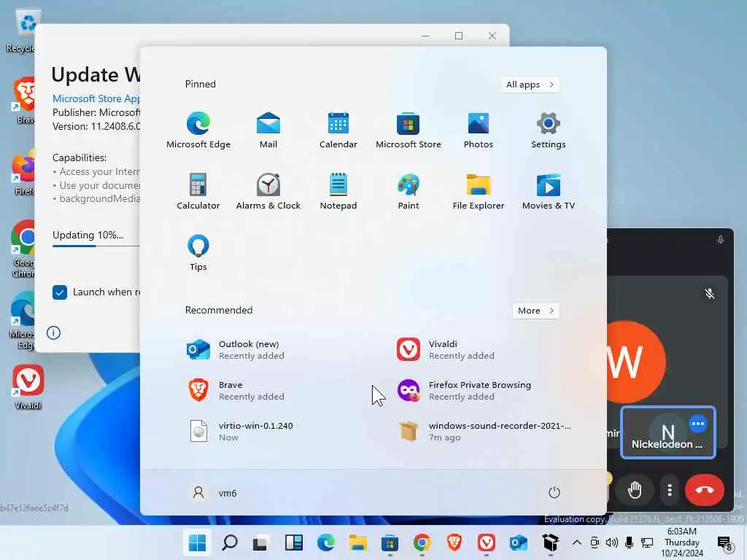This screenshot has width=747, height=560.
Task: Maximize the Update window
Action: click(459, 36)
